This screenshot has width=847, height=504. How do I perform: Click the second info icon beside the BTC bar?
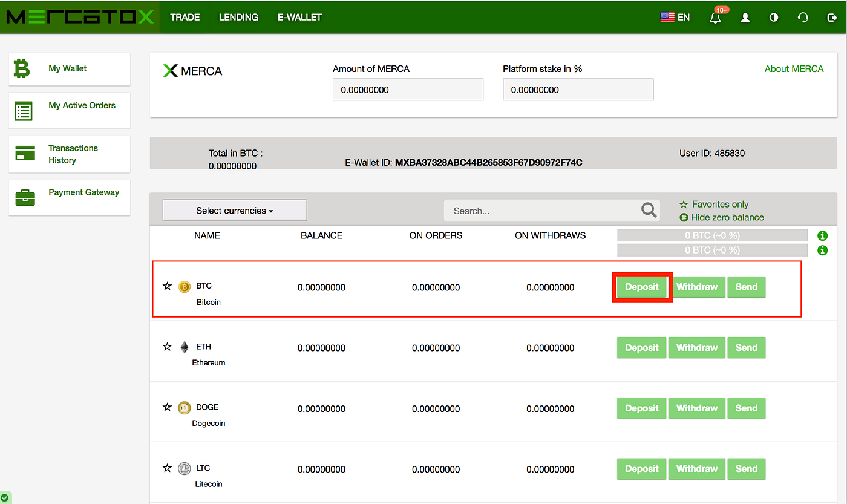(822, 250)
